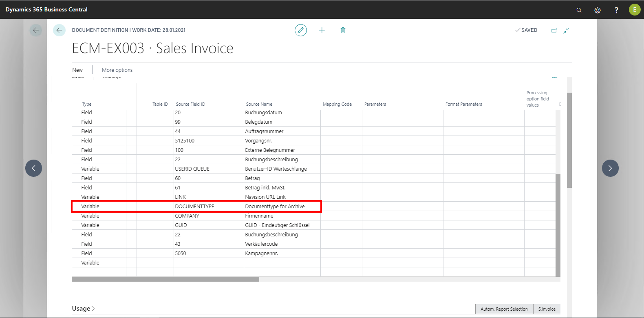
Task: Open the page in a new window
Action: pos(554,30)
